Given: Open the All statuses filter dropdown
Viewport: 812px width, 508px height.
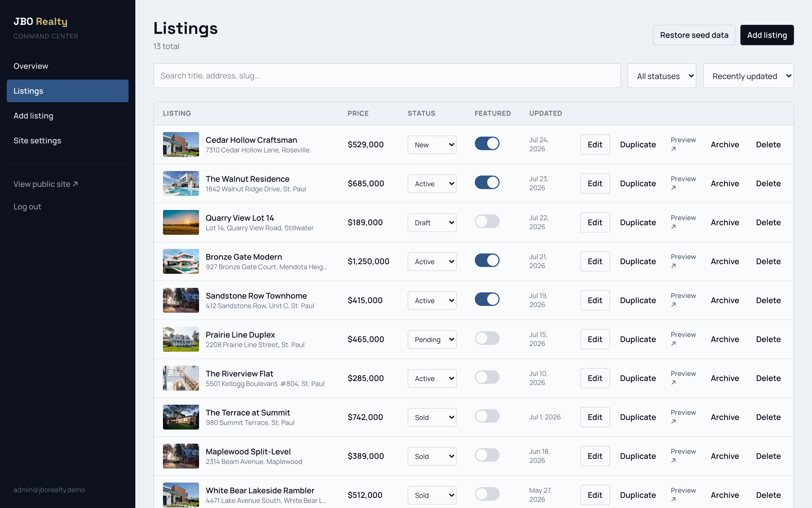Looking at the screenshot, I should (x=662, y=76).
